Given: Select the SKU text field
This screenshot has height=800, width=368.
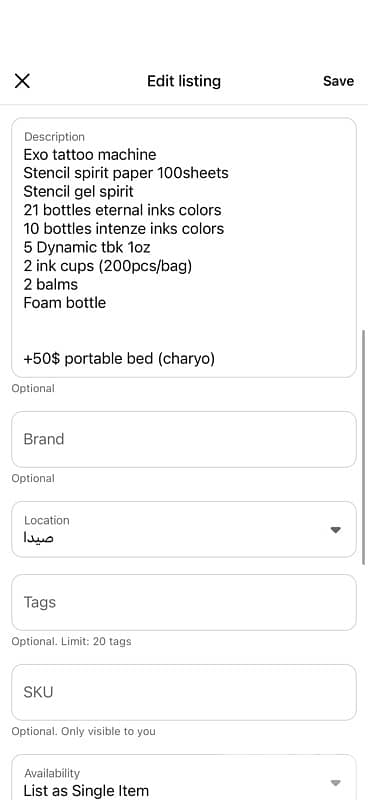Looking at the screenshot, I should click(184, 692).
